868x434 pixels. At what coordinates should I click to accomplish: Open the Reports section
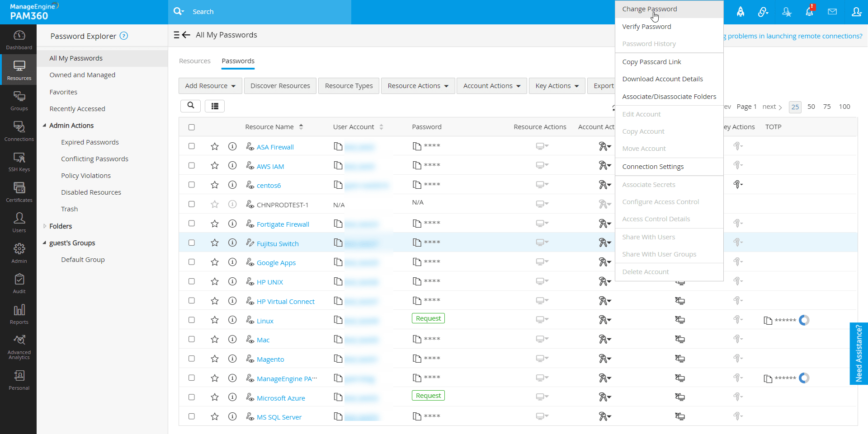coord(19,314)
